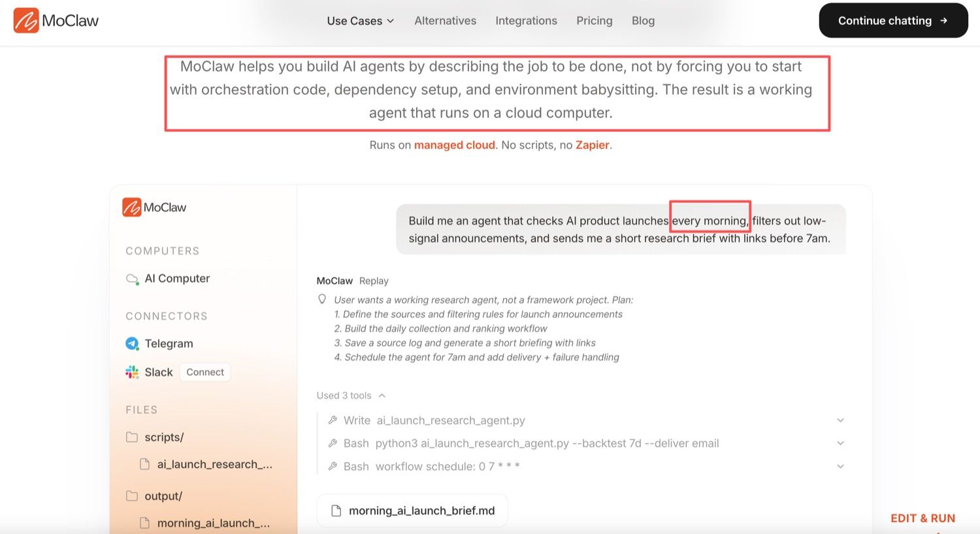Click the MoClaw logo in the demo sidebar
Image resolution: width=980 pixels, height=534 pixels.
(x=154, y=208)
